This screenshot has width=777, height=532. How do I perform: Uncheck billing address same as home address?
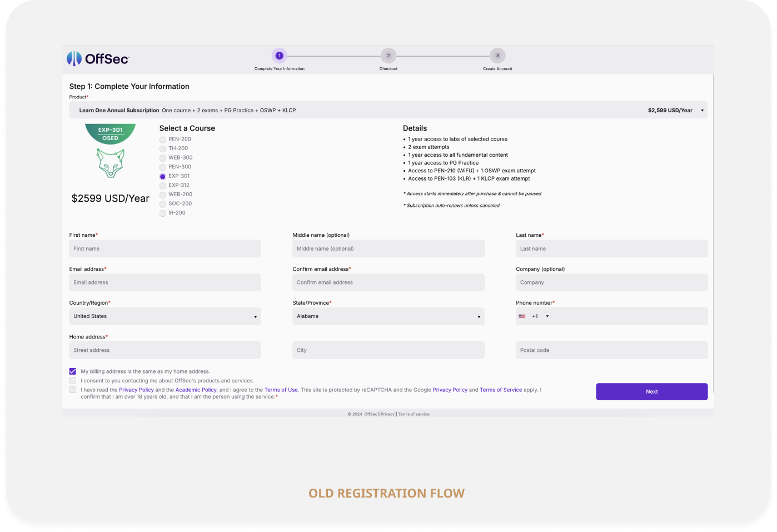click(73, 371)
